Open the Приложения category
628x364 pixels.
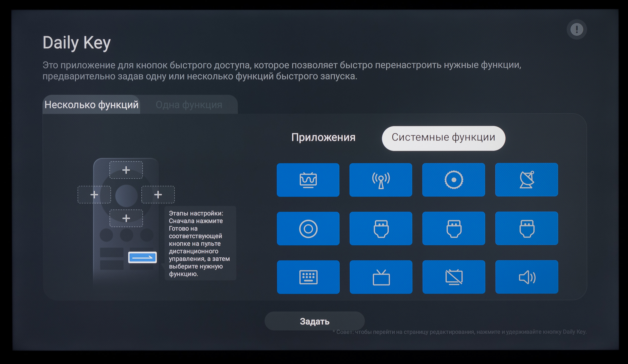pos(323,137)
